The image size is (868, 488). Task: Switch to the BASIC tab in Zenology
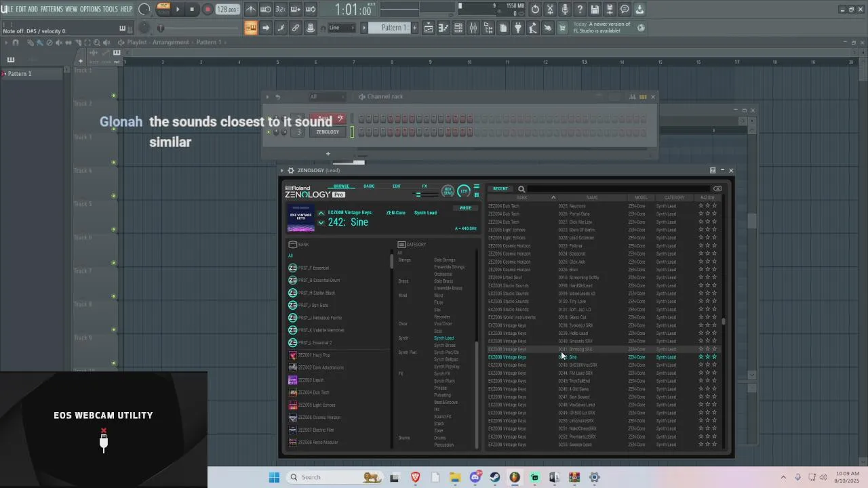[369, 186]
